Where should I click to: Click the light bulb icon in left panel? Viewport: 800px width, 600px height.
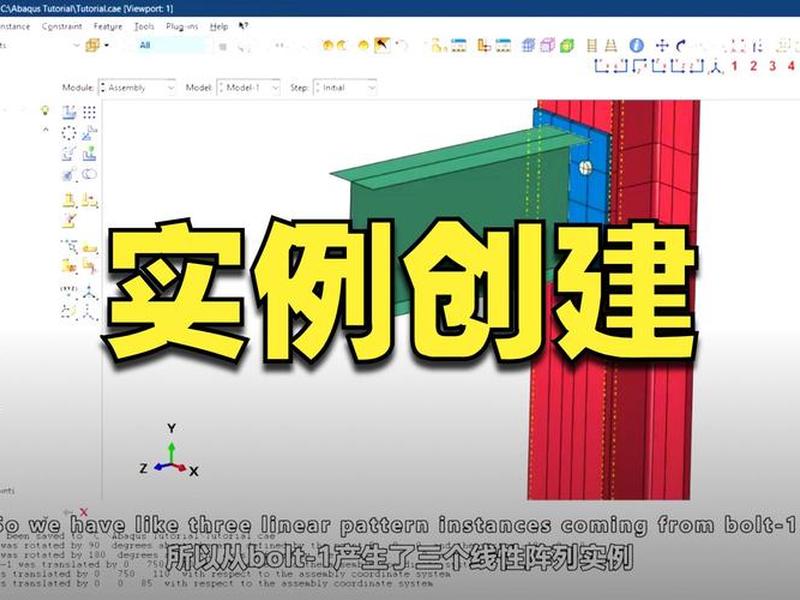[x=45, y=110]
